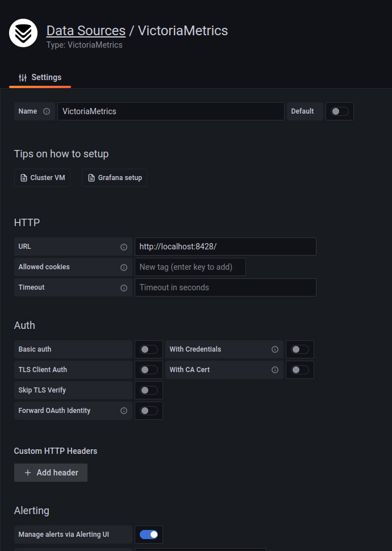
Task: Click the Timeout in seconds field
Action: tap(225, 287)
